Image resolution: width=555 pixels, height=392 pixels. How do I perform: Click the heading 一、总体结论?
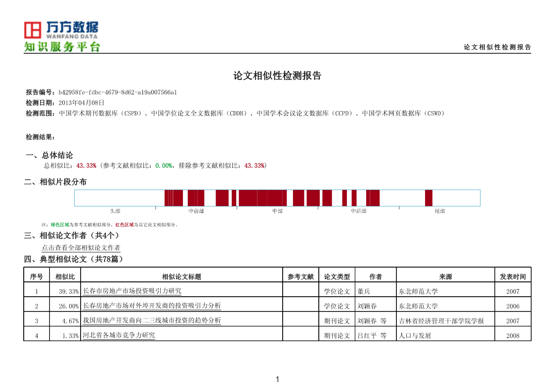point(49,155)
